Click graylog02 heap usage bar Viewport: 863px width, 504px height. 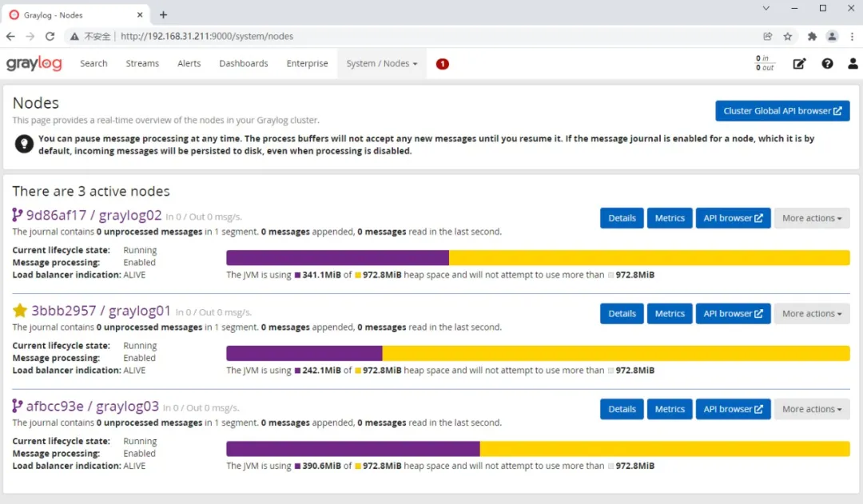(538, 257)
